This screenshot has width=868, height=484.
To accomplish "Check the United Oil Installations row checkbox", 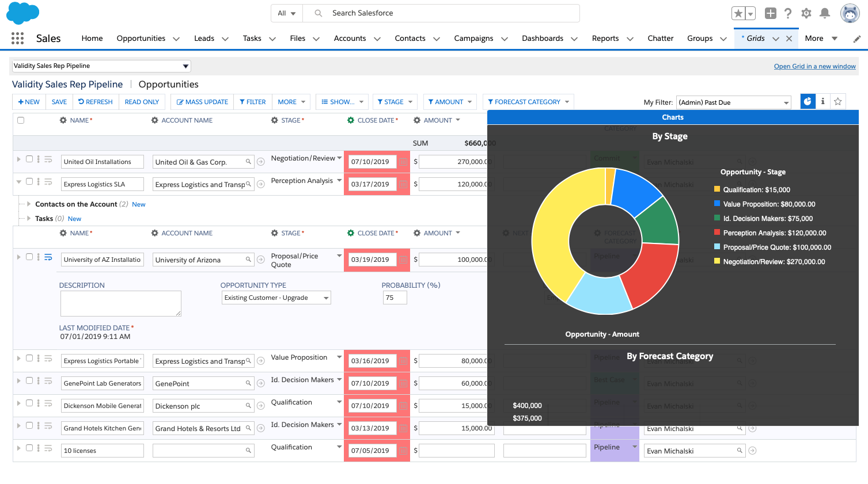I will (29, 159).
